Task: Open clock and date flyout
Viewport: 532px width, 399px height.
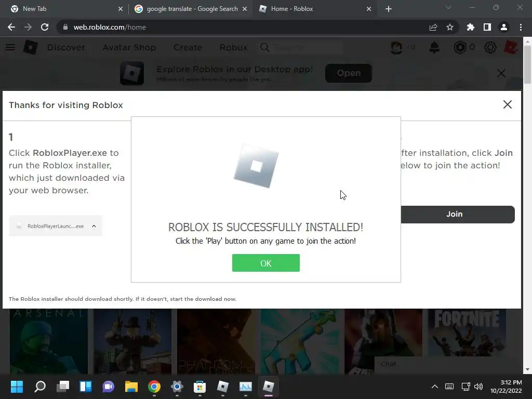Action: [x=506, y=387]
